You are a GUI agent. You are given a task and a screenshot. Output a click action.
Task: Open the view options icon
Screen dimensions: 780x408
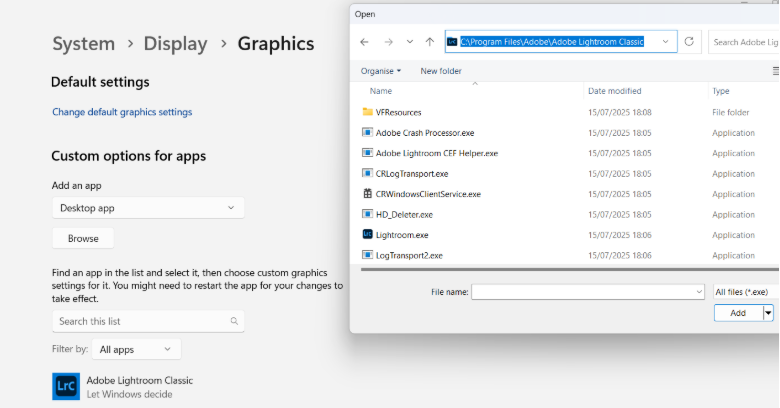[776, 71]
